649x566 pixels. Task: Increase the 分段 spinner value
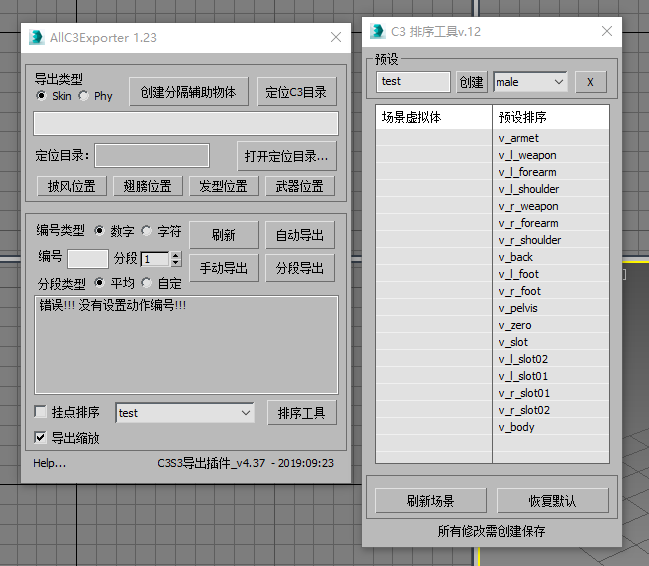point(176,255)
